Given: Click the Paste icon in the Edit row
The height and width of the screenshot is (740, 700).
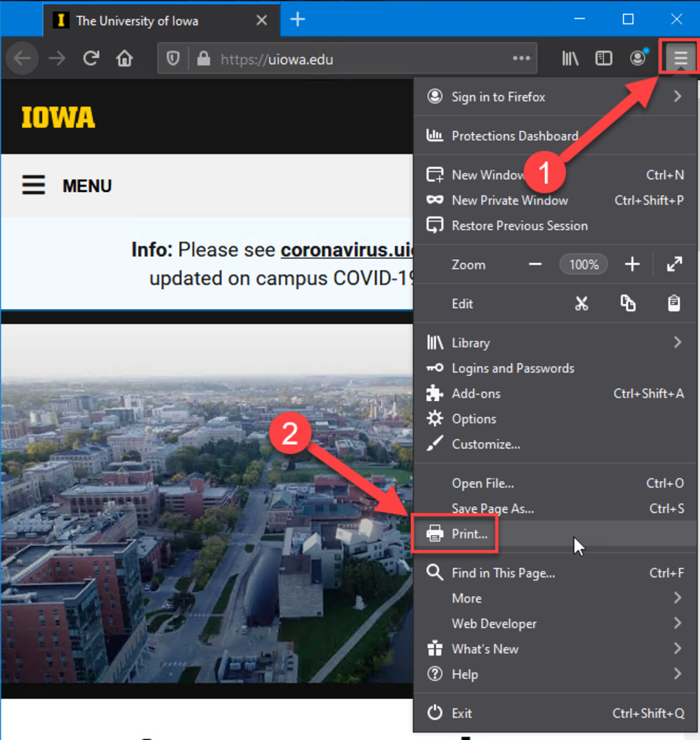Looking at the screenshot, I should [x=674, y=303].
